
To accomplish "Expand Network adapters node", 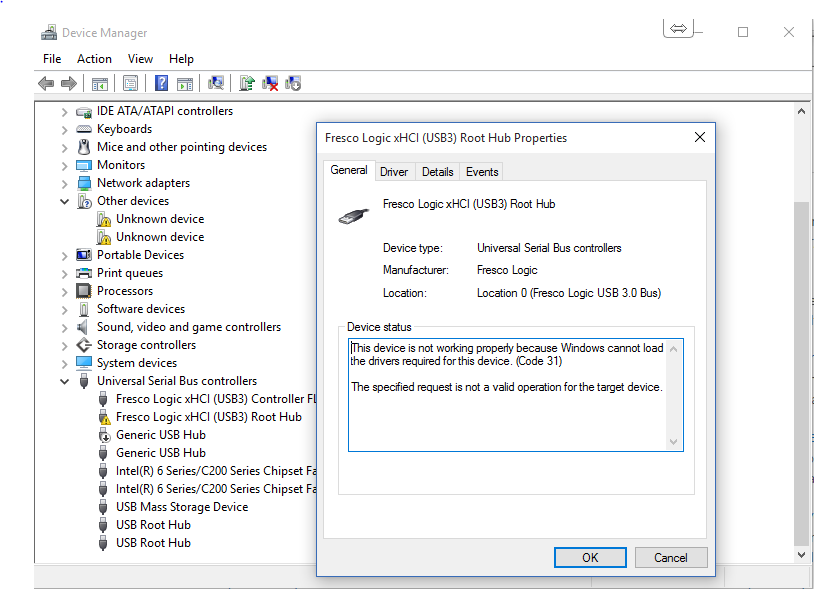I will tap(64, 183).
